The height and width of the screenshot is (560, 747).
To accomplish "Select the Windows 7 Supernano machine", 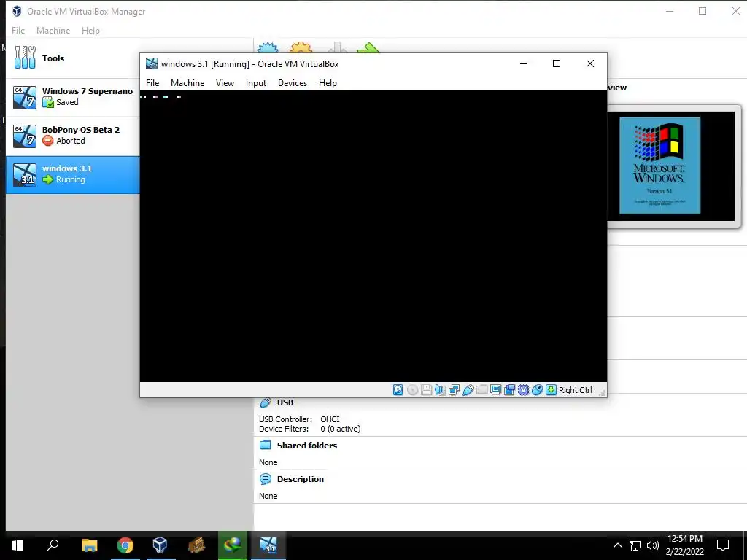I will [x=72, y=97].
